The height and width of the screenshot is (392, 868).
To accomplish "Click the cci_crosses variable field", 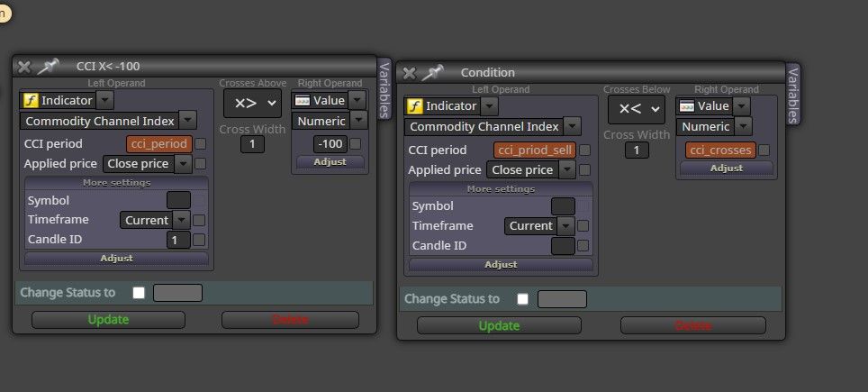I will (x=720, y=150).
